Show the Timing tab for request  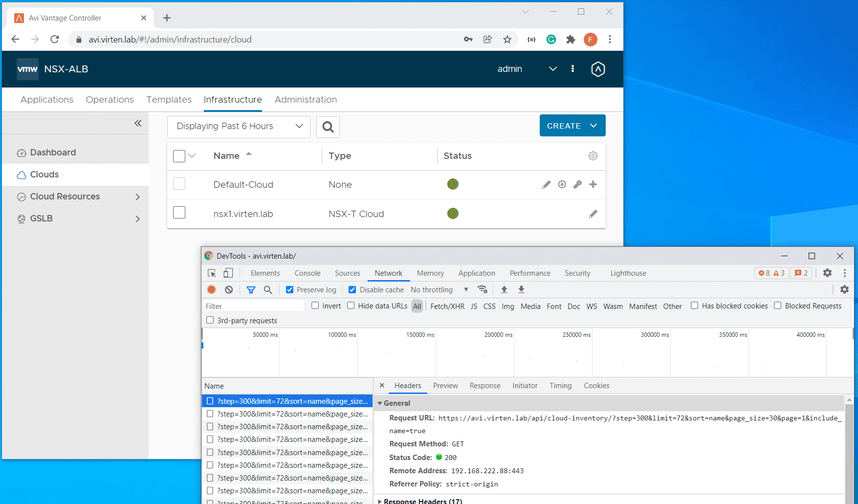pos(560,386)
